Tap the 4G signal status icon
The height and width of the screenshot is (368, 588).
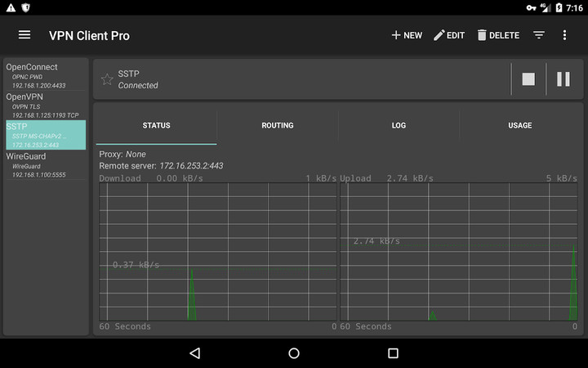point(546,7)
